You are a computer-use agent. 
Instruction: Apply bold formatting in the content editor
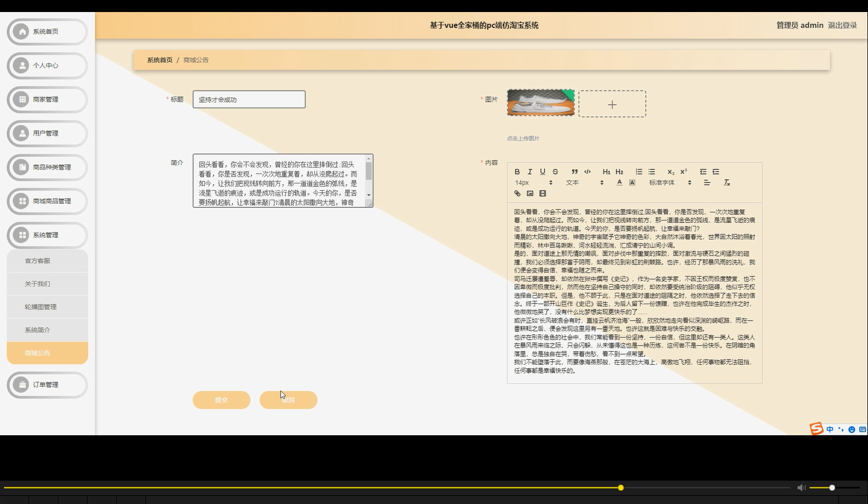(x=517, y=172)
